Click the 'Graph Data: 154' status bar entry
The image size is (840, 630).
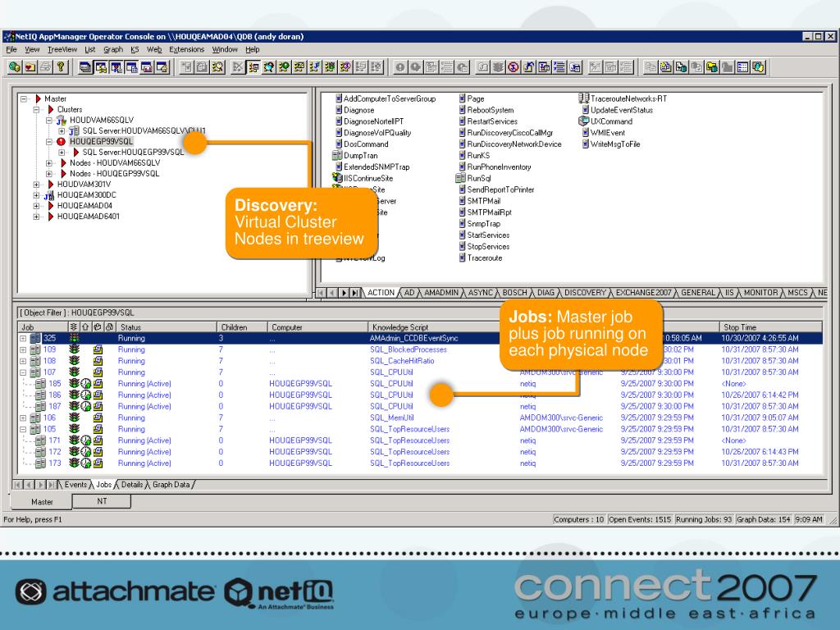tap(763, 519)
